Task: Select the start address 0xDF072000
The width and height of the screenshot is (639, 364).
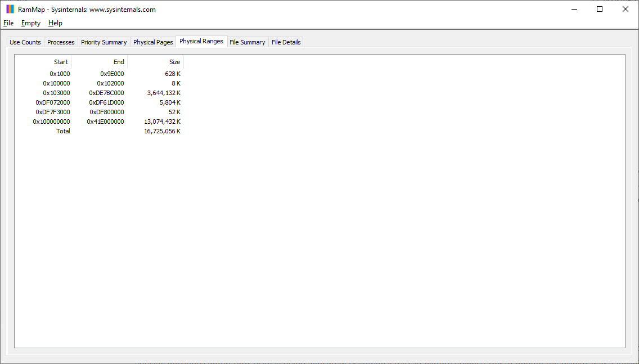Action: click(x=53, y=102)
